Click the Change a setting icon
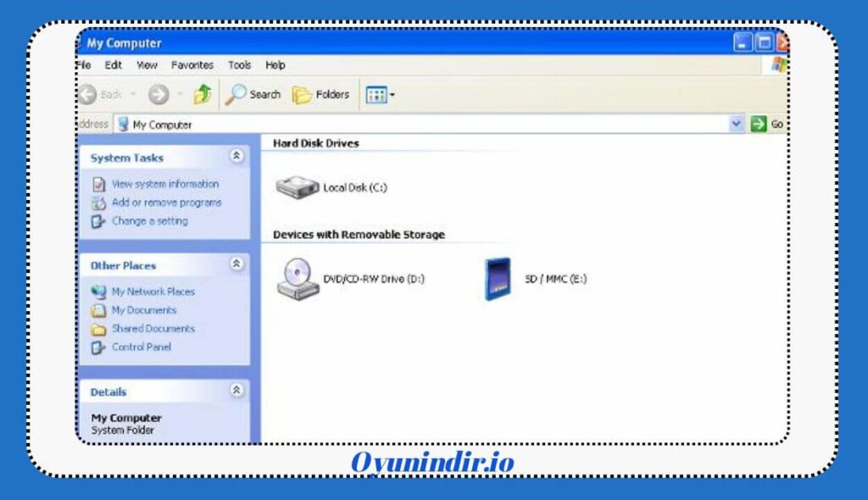The width and height of the screenshot is (868, 500). [98, 222]
